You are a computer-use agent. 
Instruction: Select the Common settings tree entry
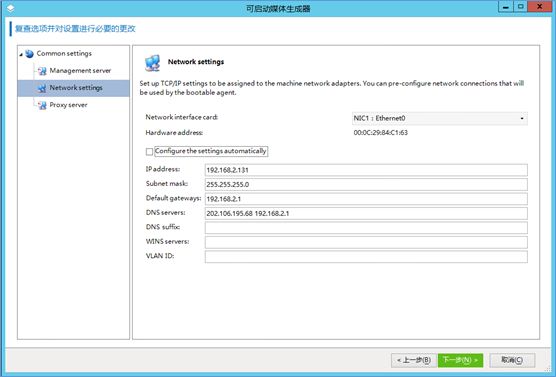click(64, 54)
